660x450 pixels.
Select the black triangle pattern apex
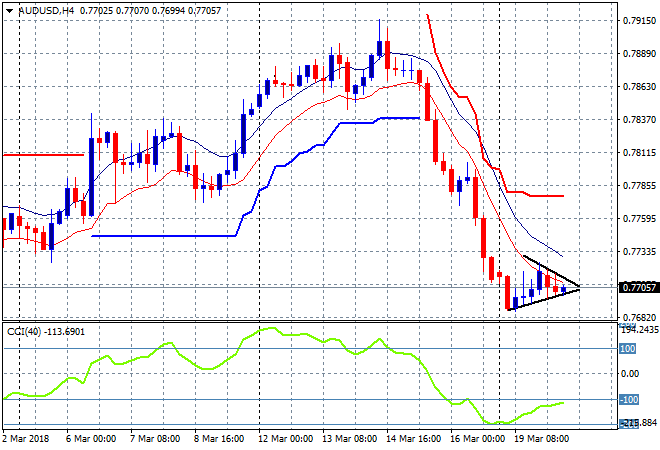click(579, 288)
